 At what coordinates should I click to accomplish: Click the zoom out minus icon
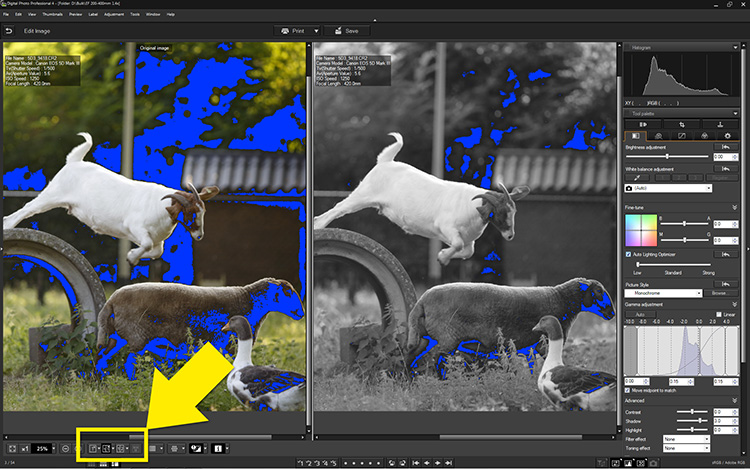(x=66, y=449)
